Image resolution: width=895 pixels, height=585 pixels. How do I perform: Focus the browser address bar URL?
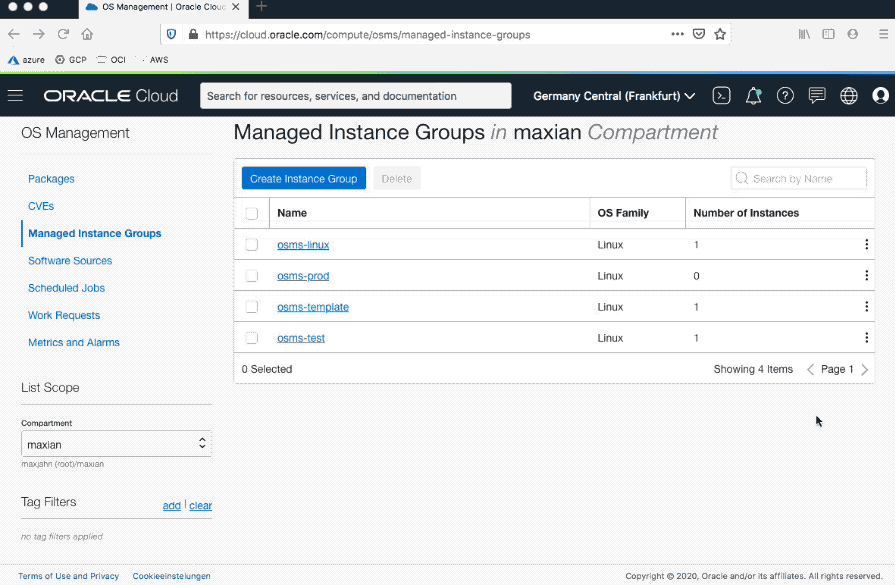click(368, 34)
